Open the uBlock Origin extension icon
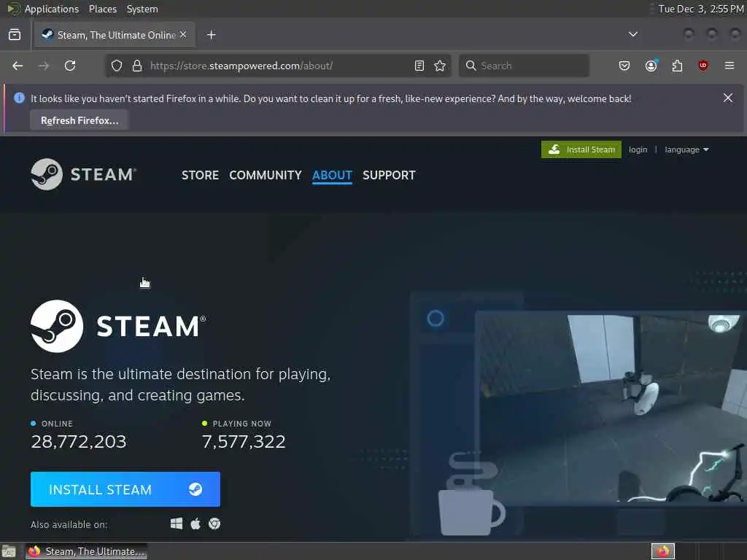 point(703,66)
